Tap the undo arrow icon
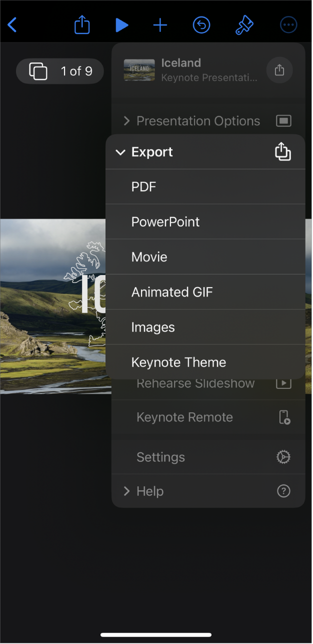313x644 pixels. 201,25
